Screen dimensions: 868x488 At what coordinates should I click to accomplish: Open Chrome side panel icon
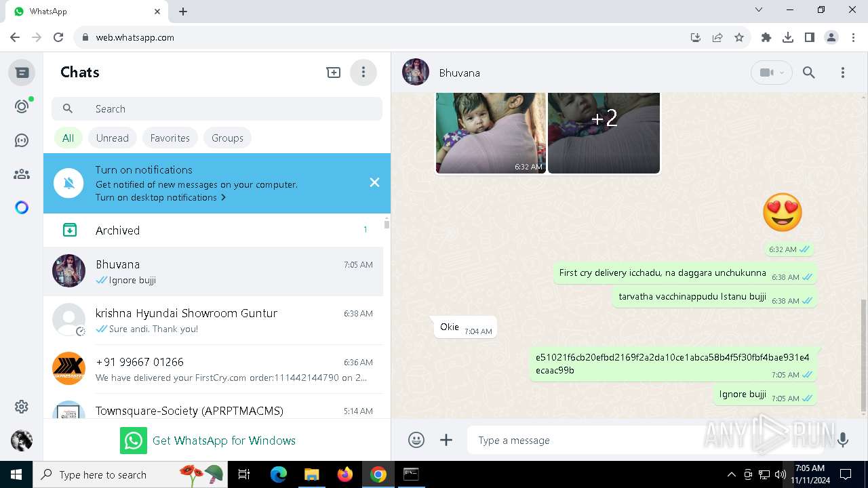point(810,37)
